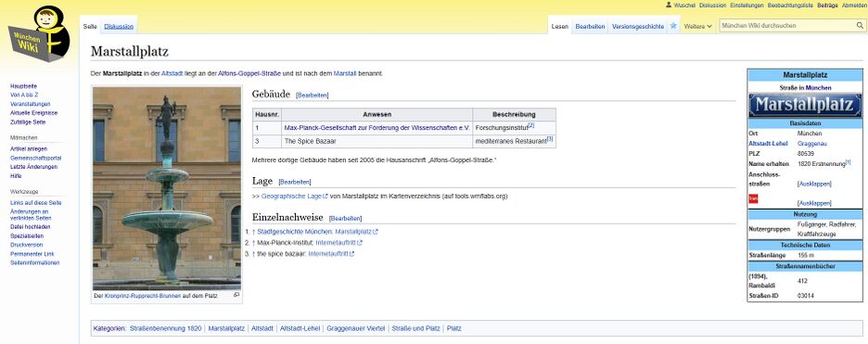Open the Max-Planck-Gesellschaft table link
868x344 pixels.
pos(377,128)
